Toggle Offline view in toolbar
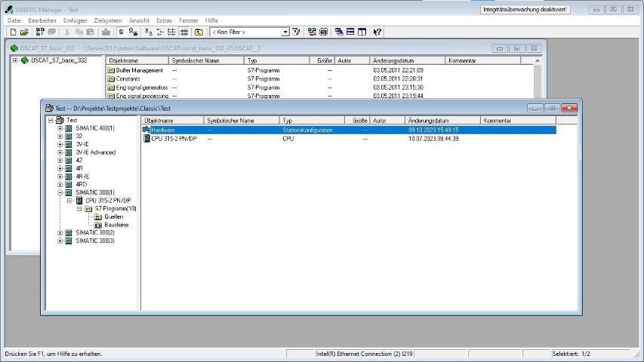This screenshot has width=644, height=362. (121, 32)
